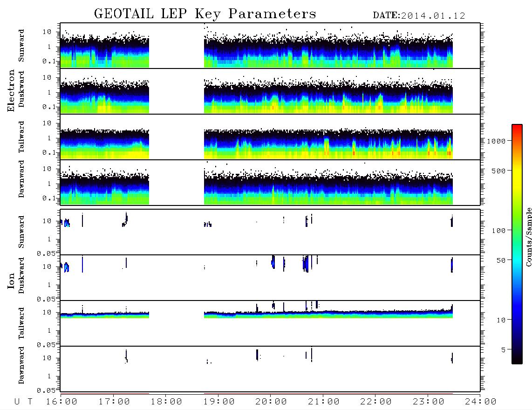Image resolution: width=532 pixels, height=410 pixels.
Task: Click the GEOTAIL LEP Key Parameters title
Action: point(205,14)
